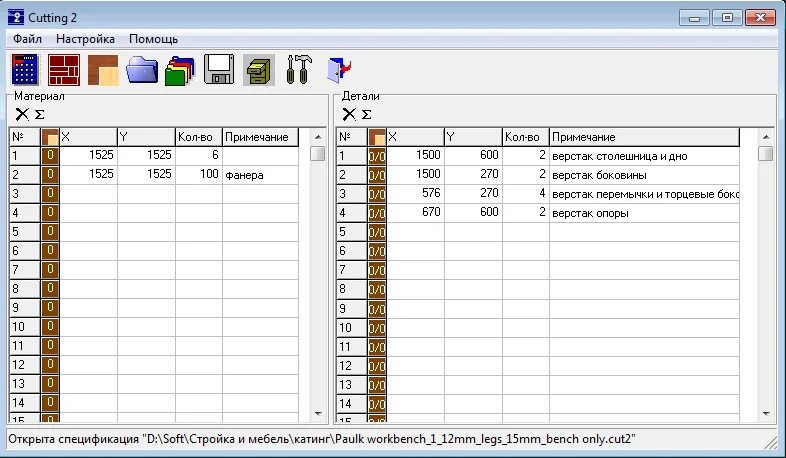Click the Cutting 2 title bar app icon

[16, 17]
